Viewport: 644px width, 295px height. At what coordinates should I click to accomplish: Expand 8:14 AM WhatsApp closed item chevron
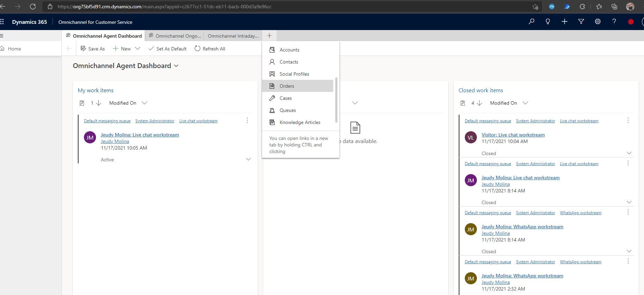coord(629,251)
